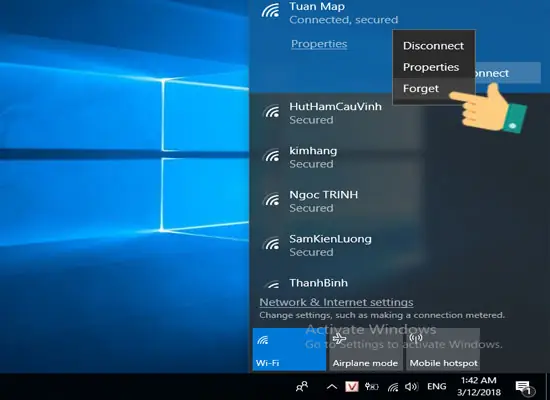Click the People icon in taskbar

point(302,387)
